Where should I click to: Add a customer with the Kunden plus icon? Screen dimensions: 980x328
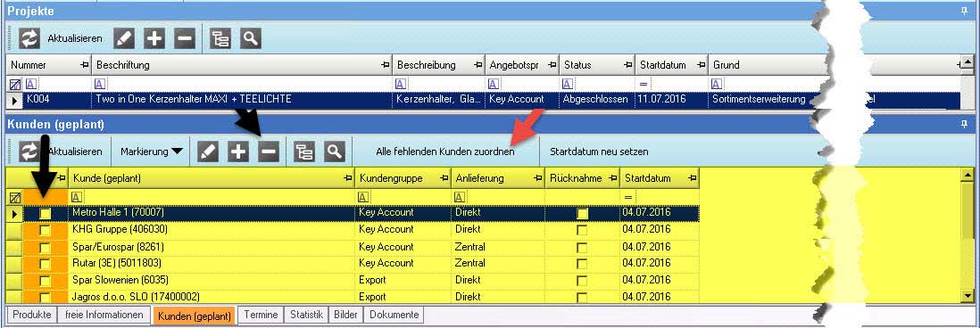[x=238, y=152]
